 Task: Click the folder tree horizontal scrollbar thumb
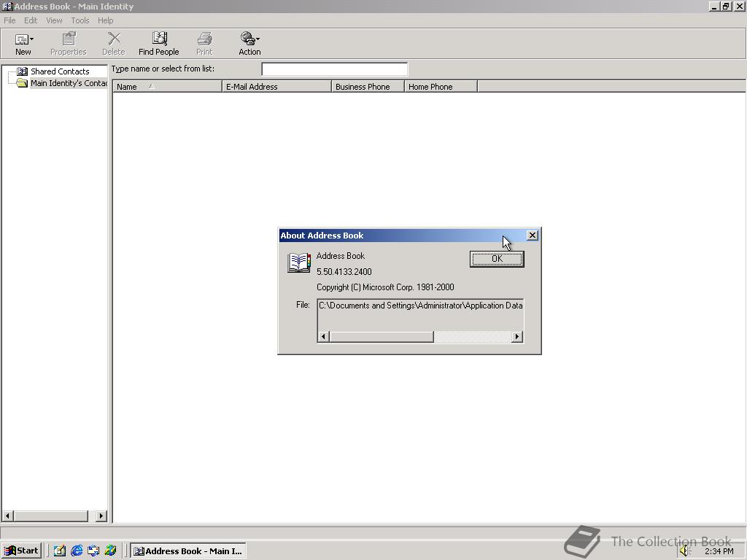(51, 516)
